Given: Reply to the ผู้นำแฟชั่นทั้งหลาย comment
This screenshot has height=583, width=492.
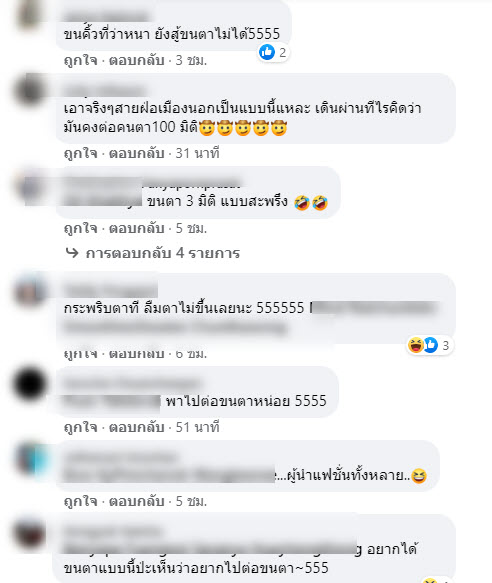Looking at the screenshot, I should point(136,501).
